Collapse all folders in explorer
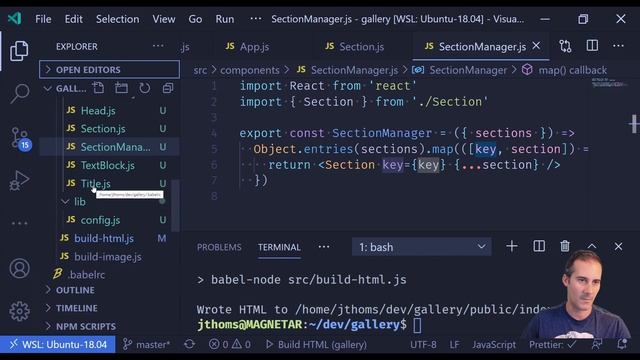 [168, 88]
